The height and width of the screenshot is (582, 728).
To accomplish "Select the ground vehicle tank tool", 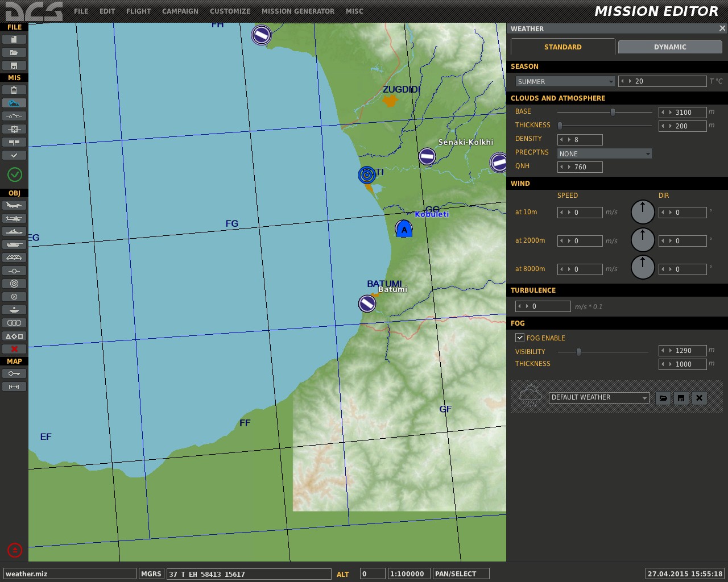I will 14,244.
